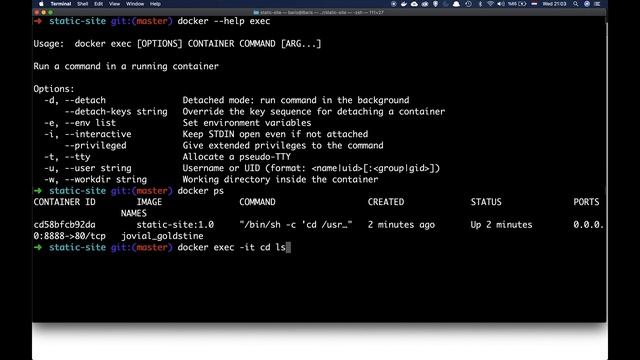Open the Wi-Fi status menu

click(x=491, y=4)
